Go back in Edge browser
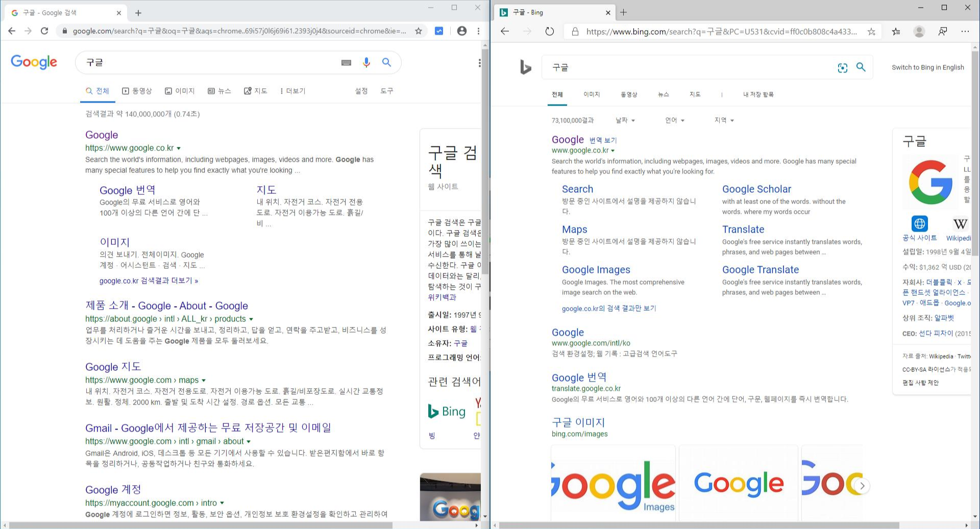This screenshot has width=980, height=529. pos(505,32)
